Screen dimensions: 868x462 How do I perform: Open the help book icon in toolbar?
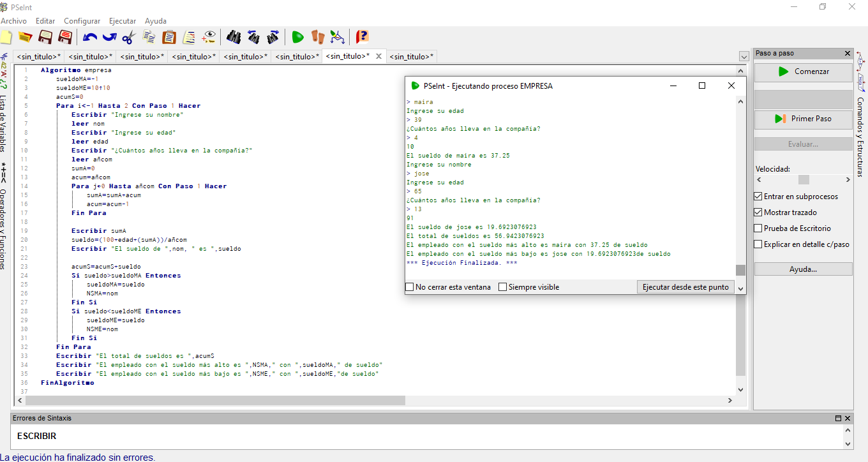tap(362, 37)
